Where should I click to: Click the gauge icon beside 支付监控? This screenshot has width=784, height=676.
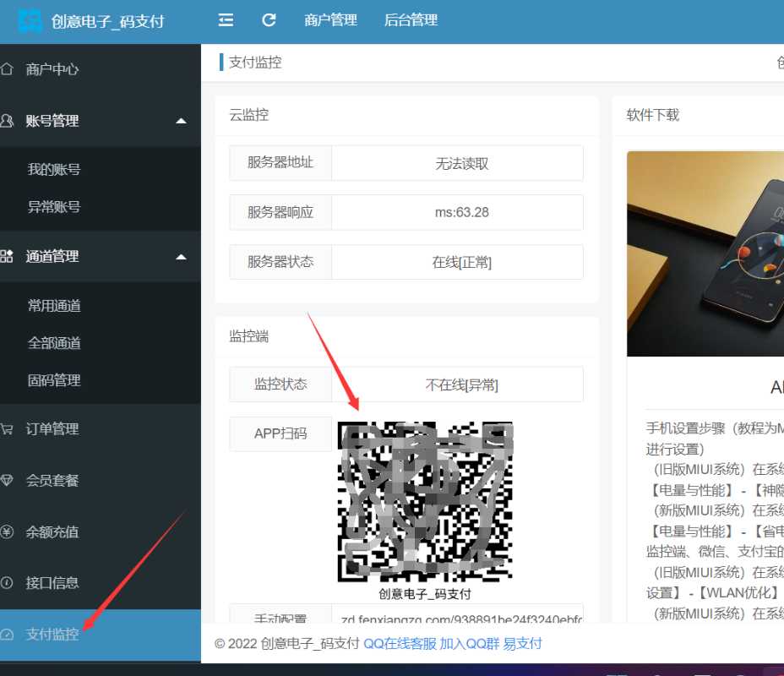coord(7,635)
